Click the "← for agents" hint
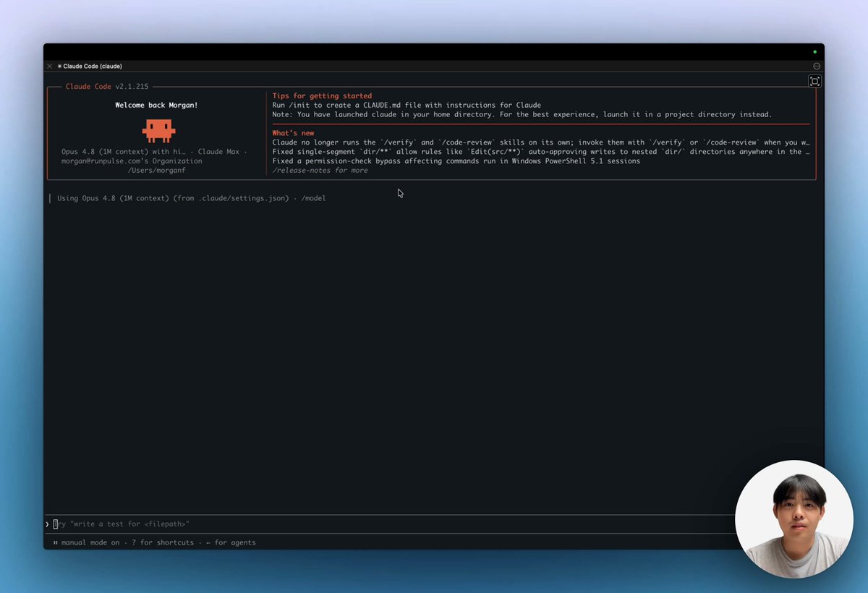 click(231, 542)
